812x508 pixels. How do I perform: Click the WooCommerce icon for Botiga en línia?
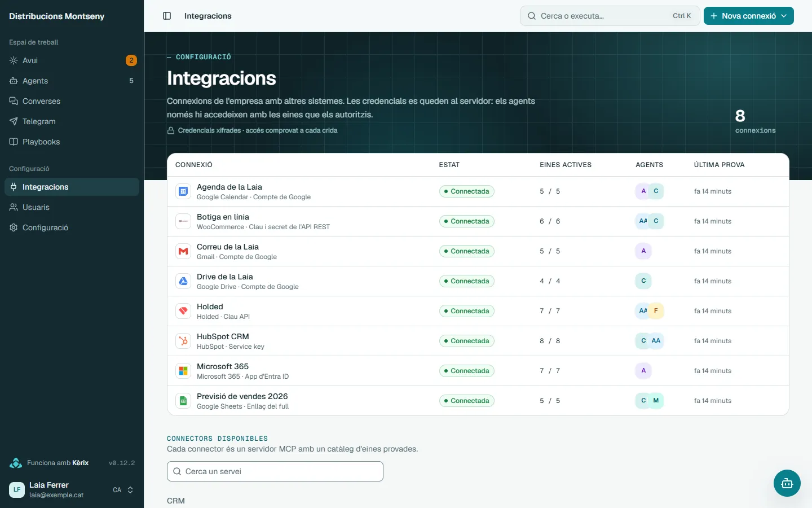click(183, 221)
